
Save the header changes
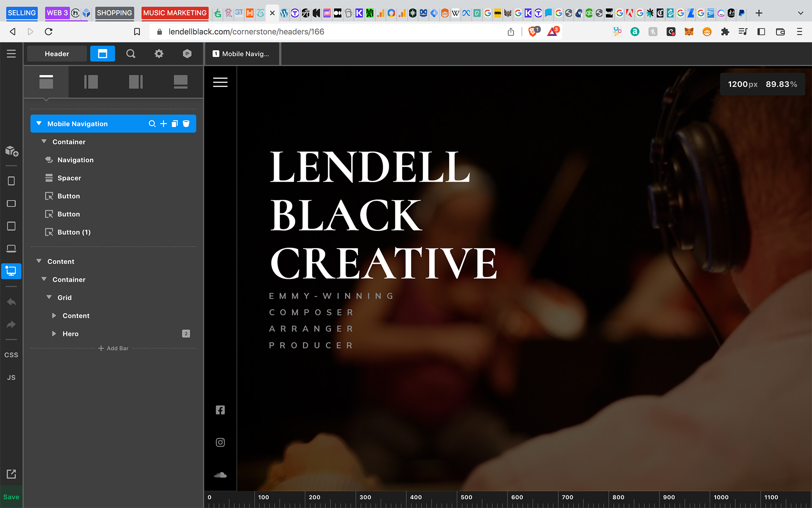(x=11, y=497)
